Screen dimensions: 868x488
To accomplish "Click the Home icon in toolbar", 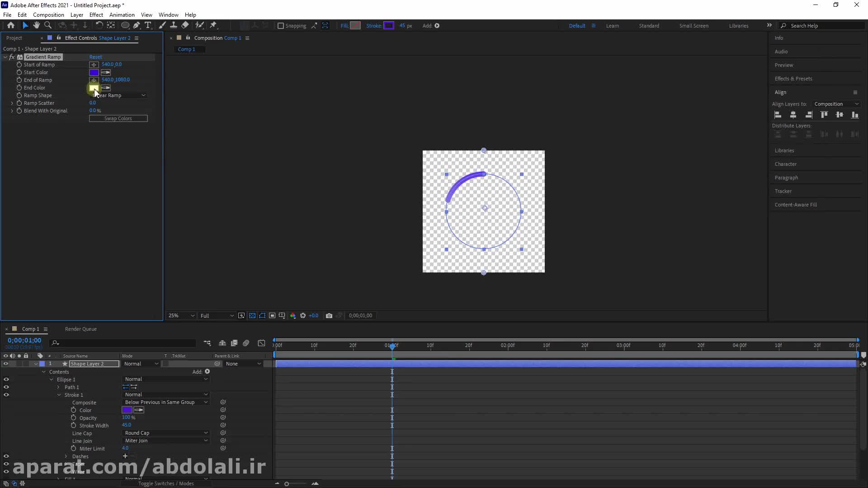I will coord(11,25).
